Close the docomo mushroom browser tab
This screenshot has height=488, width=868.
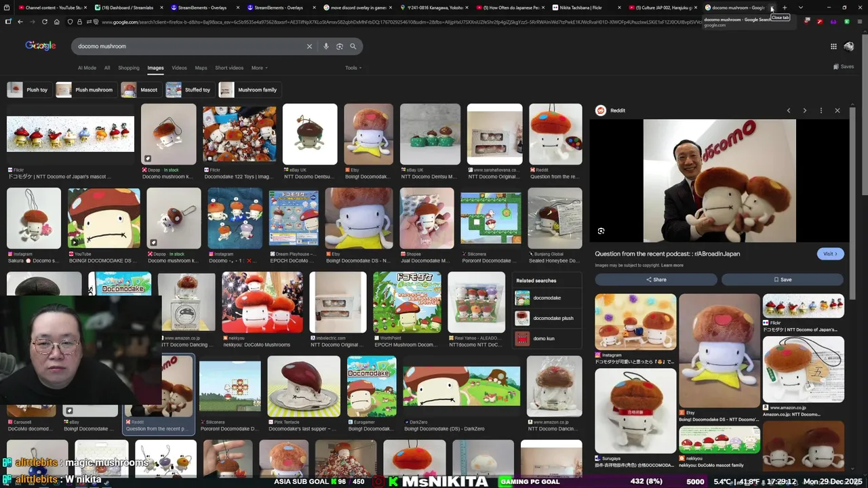[772, 7]
